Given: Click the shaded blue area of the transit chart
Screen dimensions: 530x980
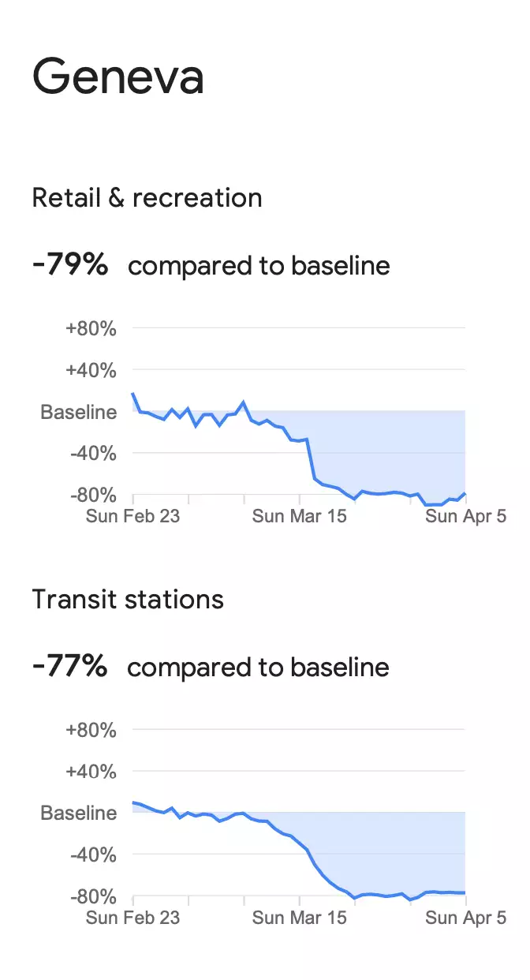Looking at the screenshot, I should 394,848.
